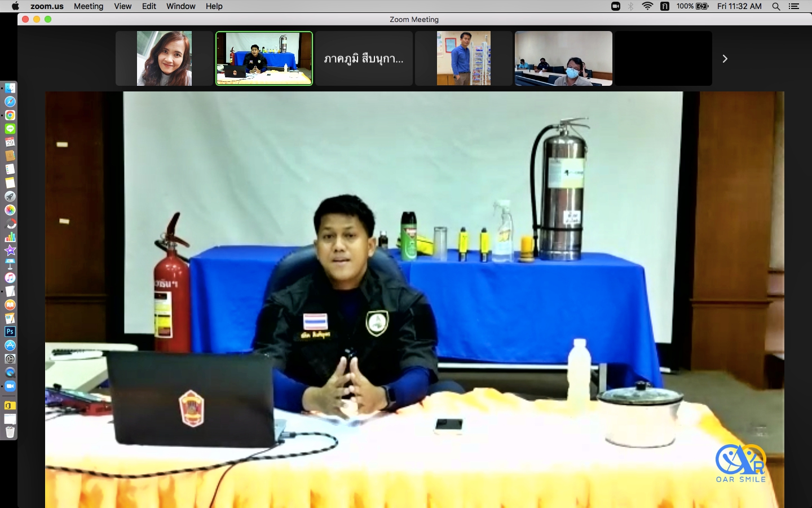Select the masked man's video thumbnail
The width and height of the screenshot is (812, 508).
pyautogui.click(x=563, y=59)
